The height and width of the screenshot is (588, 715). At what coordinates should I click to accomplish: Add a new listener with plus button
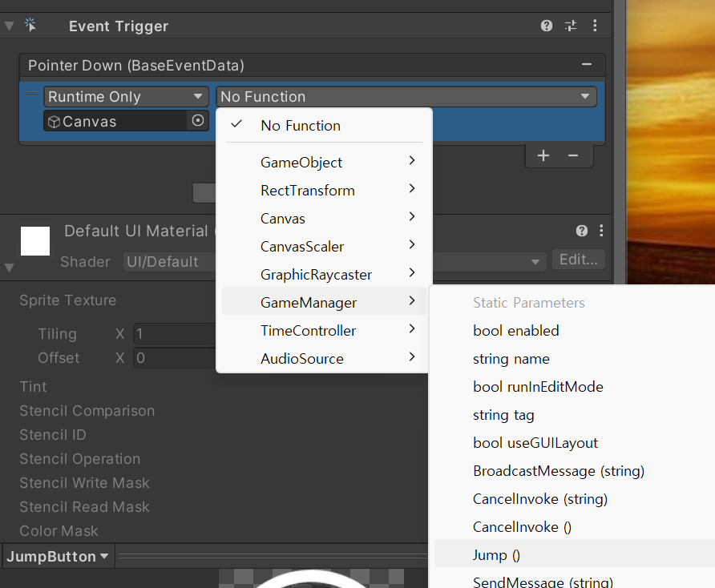(x=543, y=156)
